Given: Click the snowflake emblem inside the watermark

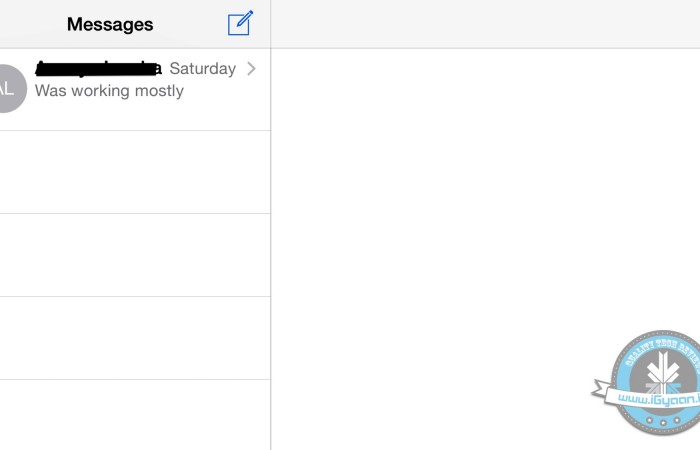Looking at the screenshot, I should [661, 374].
